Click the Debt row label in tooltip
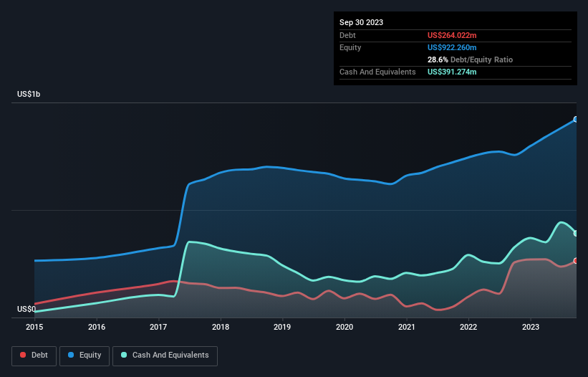Screen dimensions: 588x377 point(347,35)
